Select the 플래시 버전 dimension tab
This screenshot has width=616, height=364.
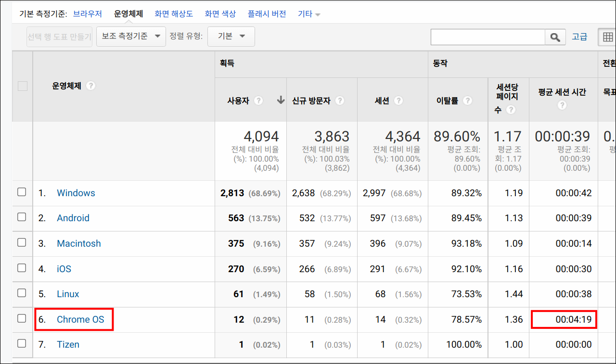pos(267,14)
